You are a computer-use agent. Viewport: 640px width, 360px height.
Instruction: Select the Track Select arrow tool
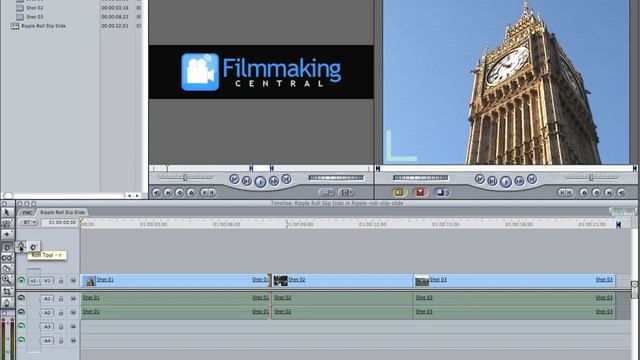tap(7, 235)
